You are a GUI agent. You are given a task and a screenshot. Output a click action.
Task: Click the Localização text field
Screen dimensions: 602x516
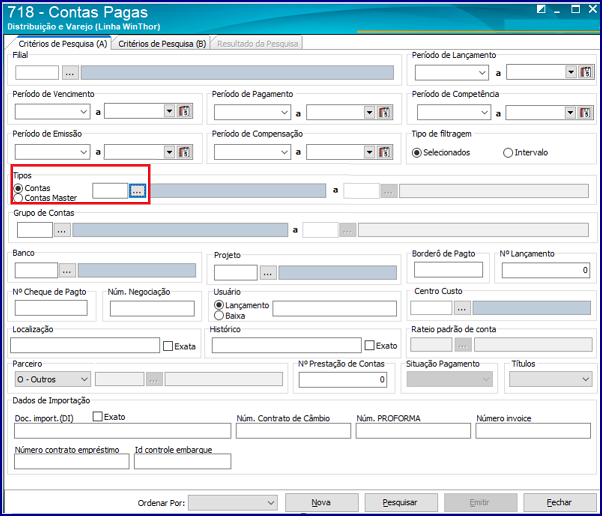click(x=85, y=345)
